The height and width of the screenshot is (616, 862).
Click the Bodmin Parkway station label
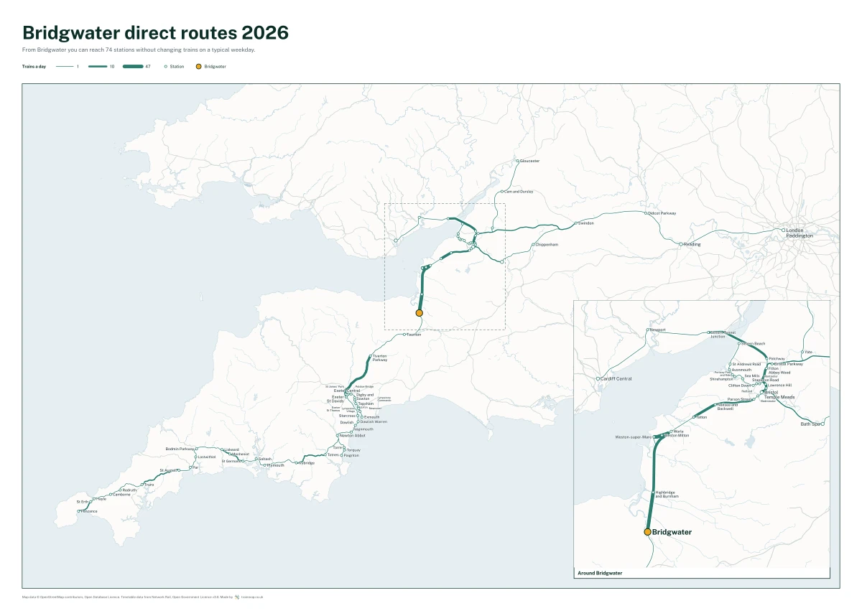(x=180, y=449)
